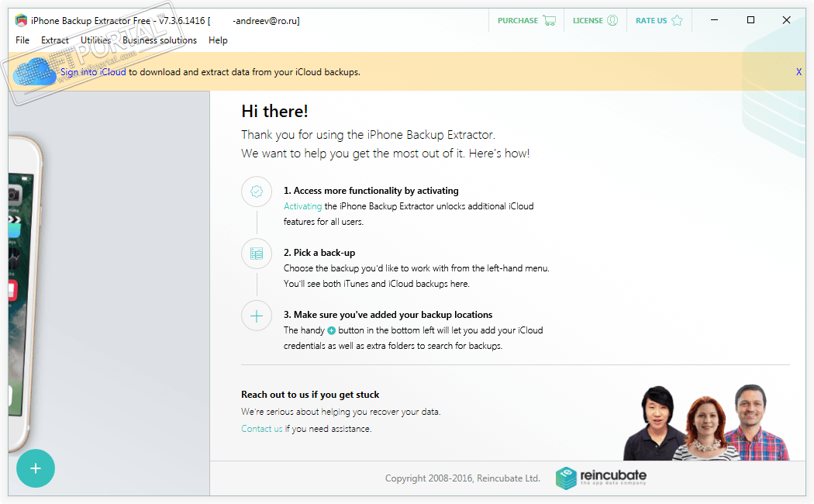814x504 pixels.
Task: Click '1. Access more functionality by activating' heading
Action: click(x=371, y=191)
